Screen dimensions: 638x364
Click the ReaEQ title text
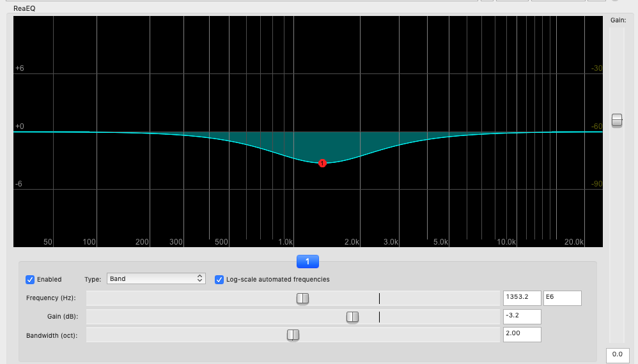24,8
